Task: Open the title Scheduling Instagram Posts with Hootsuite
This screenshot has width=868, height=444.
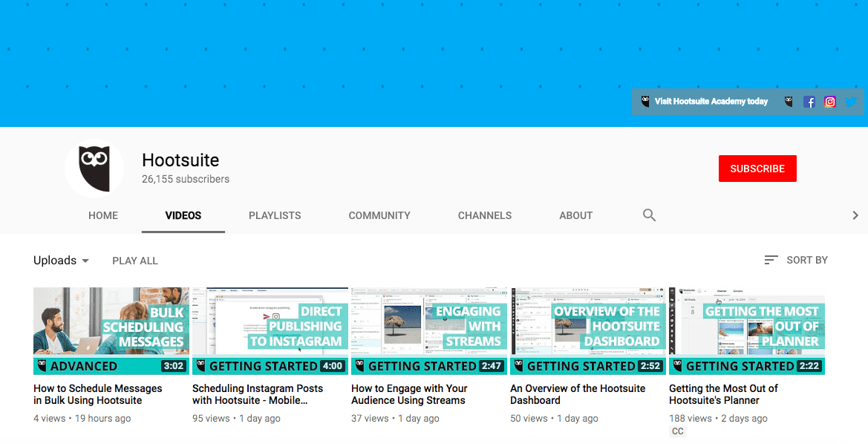Action: click(x=258, y=394)
